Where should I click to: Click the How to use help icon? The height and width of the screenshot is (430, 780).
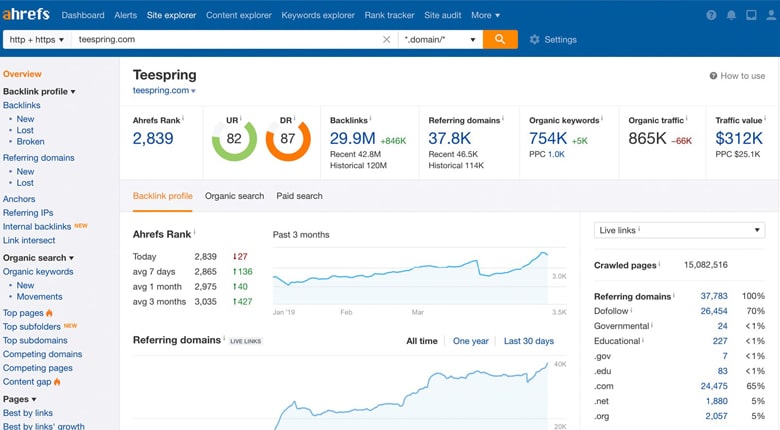click(713, 76)
